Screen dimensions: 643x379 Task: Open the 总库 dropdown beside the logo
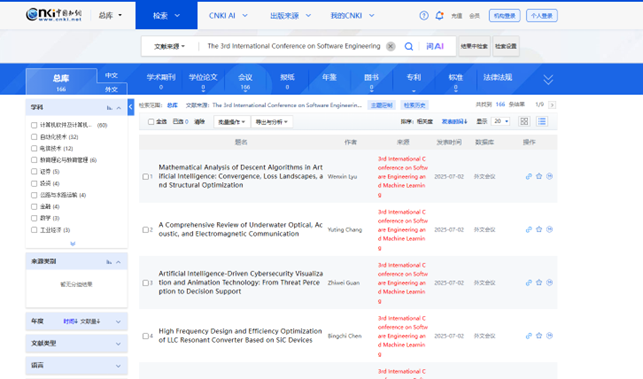click(110, 16)
